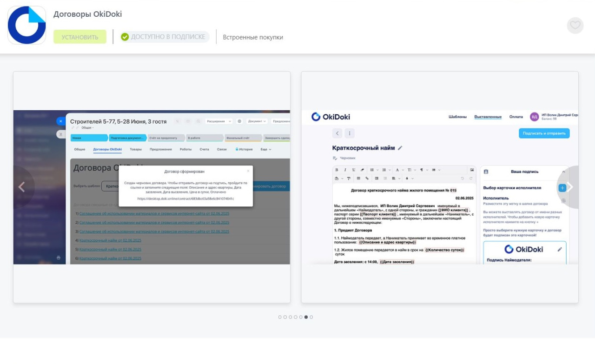595x364 pixels.
Task: Click the active sixth pagination dot
Action: 306,317
